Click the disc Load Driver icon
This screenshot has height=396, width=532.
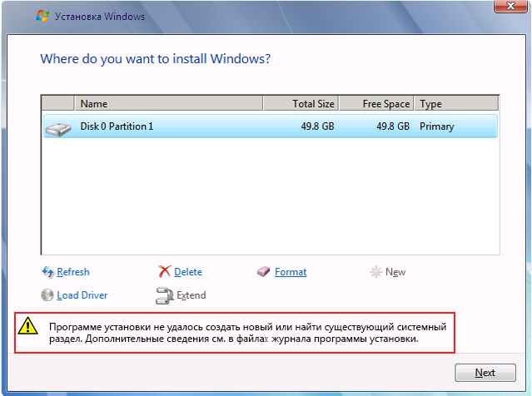tap(47, 295)
